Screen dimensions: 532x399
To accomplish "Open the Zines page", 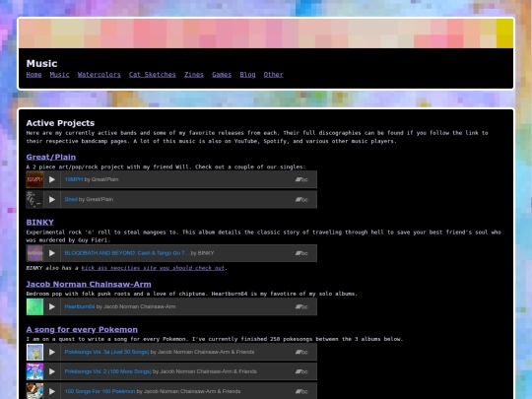I will click(194, 75).
